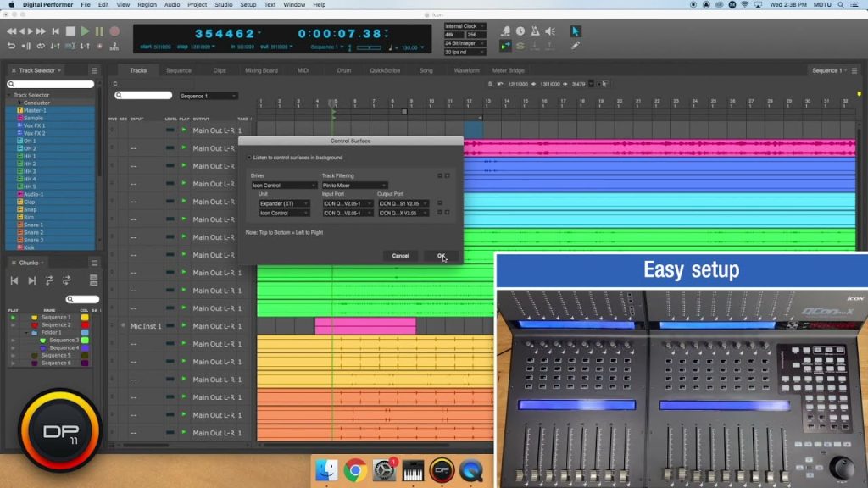
Task: Open the Sequence 1 dropdown beside the track search
Action: 209,97
